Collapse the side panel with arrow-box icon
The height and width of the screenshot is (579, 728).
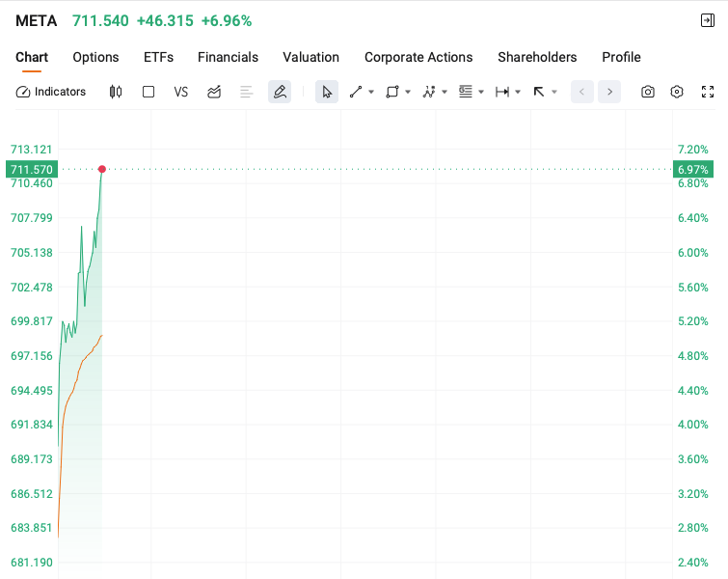click(707, 20)
